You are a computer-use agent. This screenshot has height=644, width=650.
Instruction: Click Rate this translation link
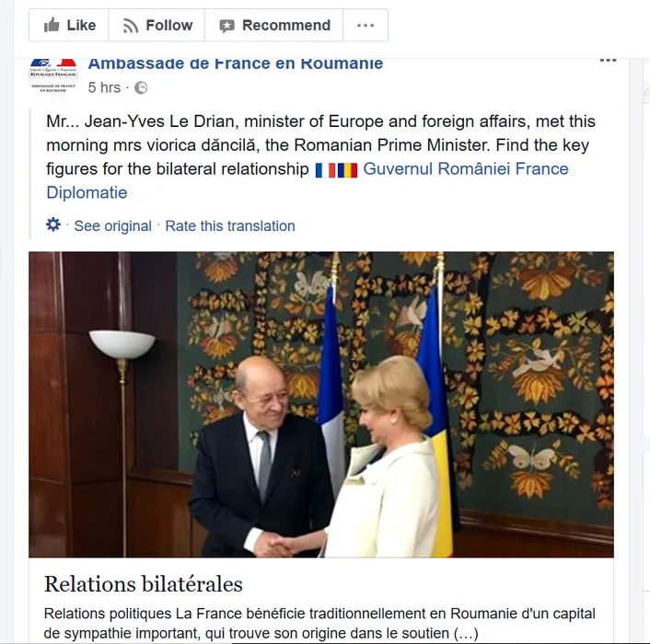pos(230,226)
